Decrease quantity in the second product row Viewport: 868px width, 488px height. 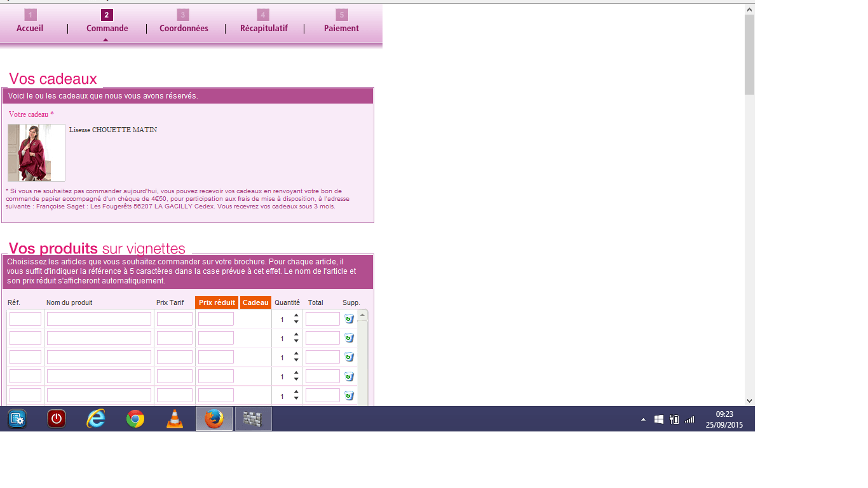point(296,342)
